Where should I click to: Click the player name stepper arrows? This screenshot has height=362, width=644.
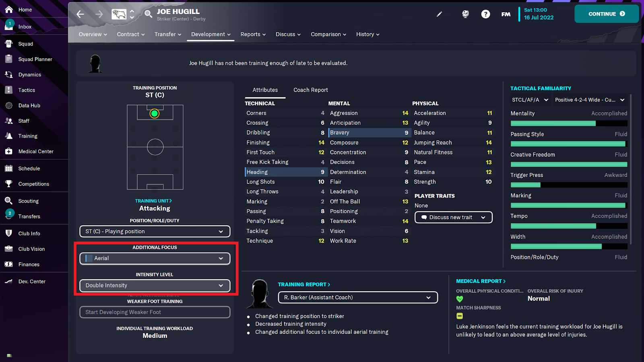point(132,14)
